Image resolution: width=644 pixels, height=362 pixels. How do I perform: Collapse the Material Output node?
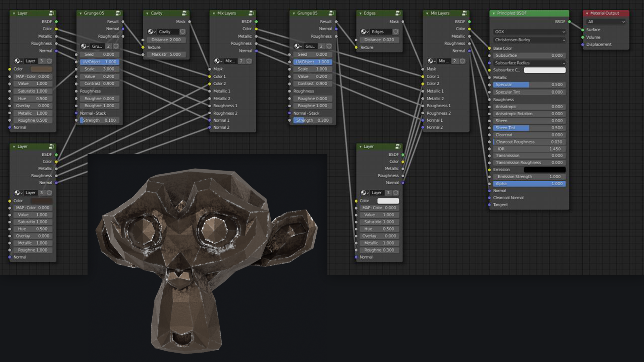(587, 13)
